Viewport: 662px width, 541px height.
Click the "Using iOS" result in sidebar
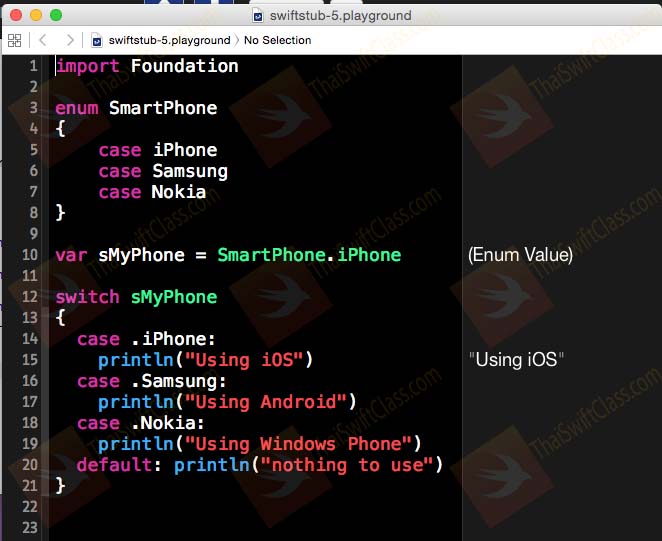(516, 360)
